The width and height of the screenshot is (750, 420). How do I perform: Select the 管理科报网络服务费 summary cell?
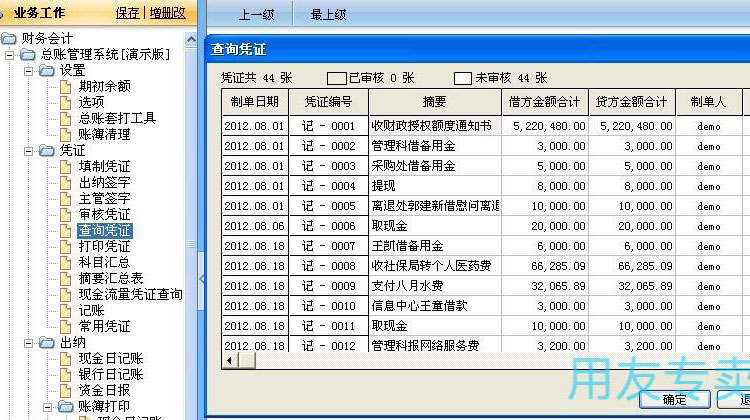pos(435,345)
